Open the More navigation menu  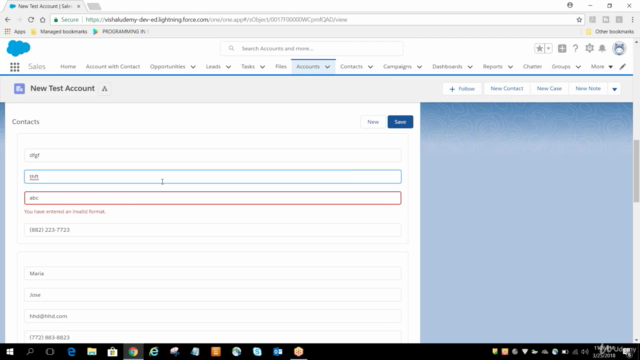(602, 67)
